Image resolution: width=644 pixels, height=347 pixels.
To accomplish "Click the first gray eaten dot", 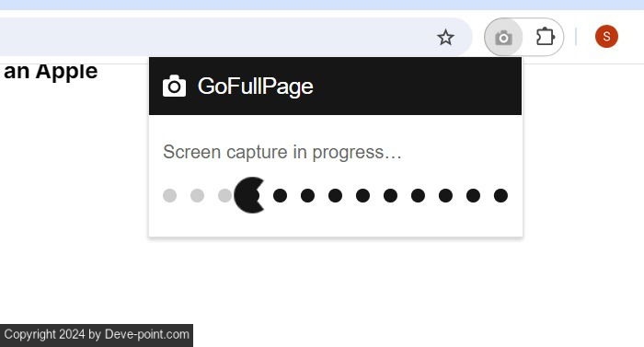I will 169,196.
